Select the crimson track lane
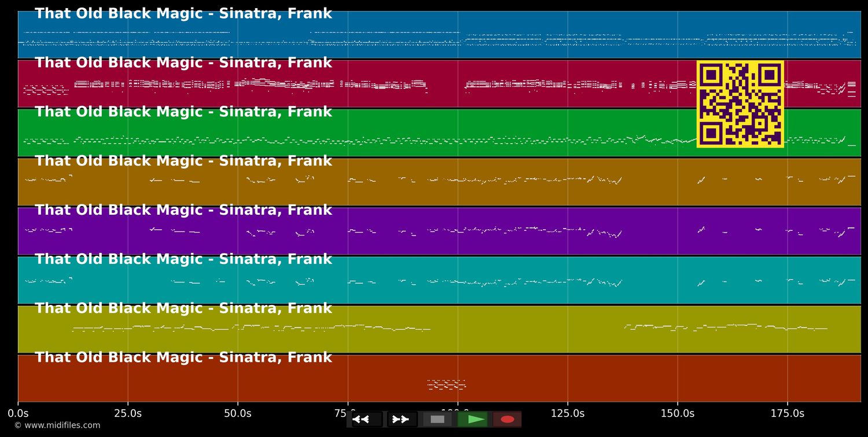 439,84
